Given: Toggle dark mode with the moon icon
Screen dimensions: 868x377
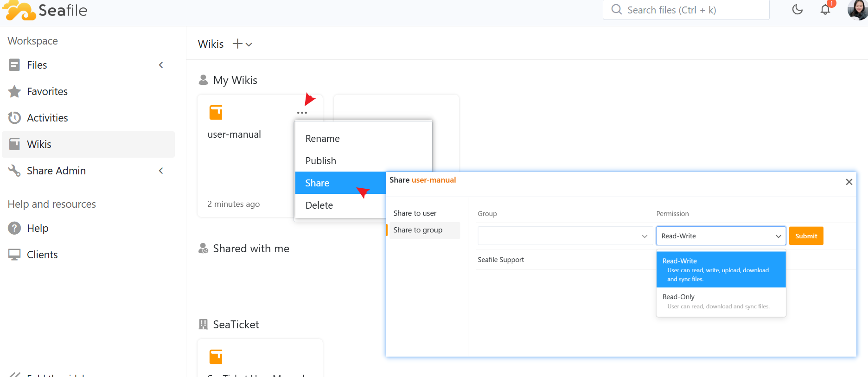Looking at the screenshot, I should click(797, 10).
